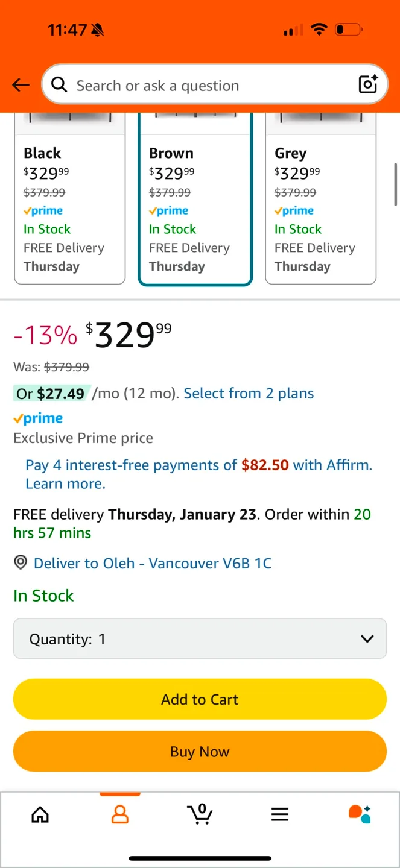
Task: Open camera lens search icon
Action: tap(368, 84)
